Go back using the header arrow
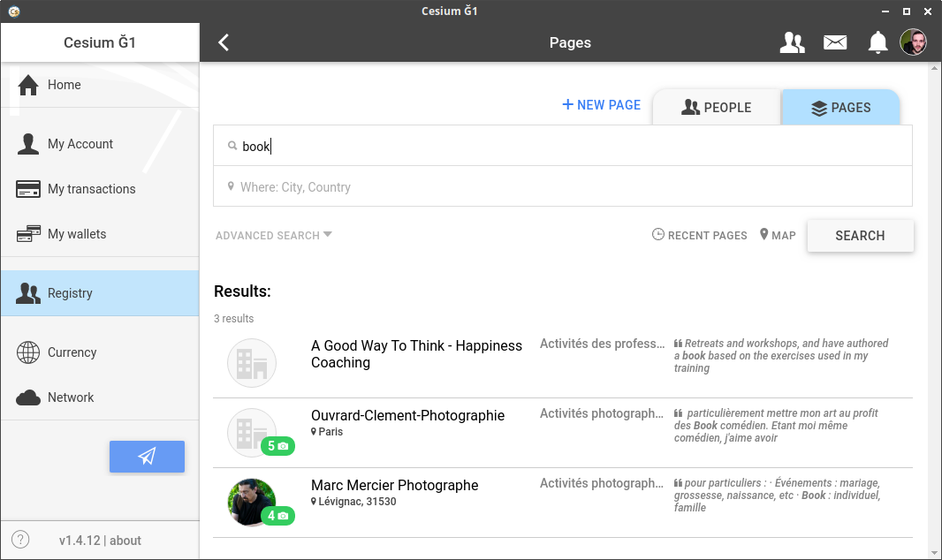942x560 pixels. pyautogui.click(x=224, y=42)
